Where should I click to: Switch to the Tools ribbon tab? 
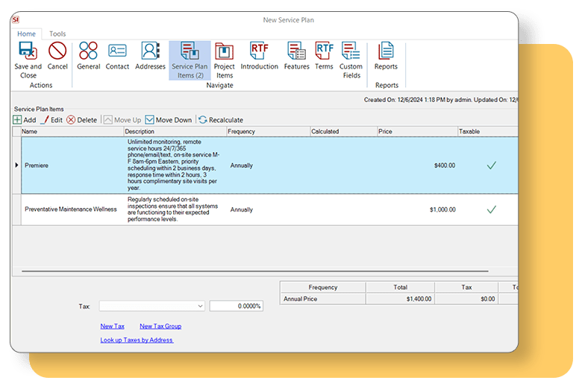click(x=57, y=34)
